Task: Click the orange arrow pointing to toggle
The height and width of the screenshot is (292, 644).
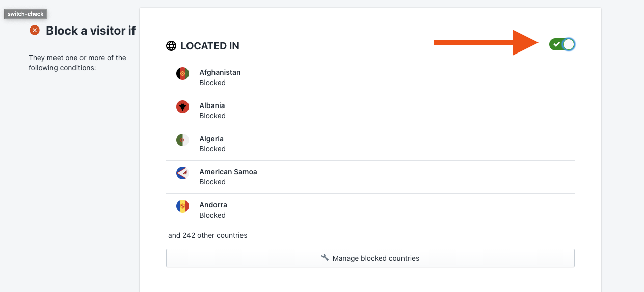Action: click(x=486, y=43)
